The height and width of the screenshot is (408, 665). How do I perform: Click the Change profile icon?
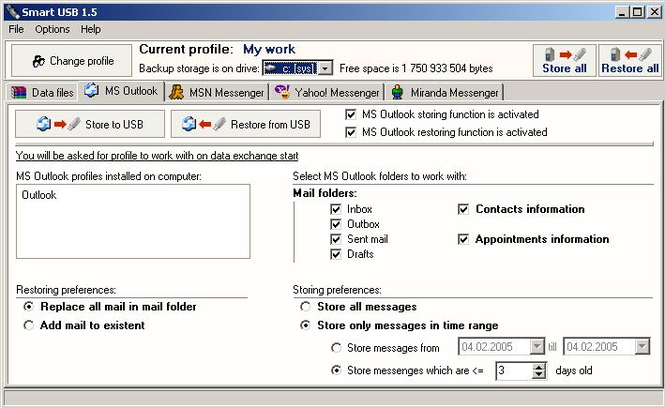pos(39,61)
